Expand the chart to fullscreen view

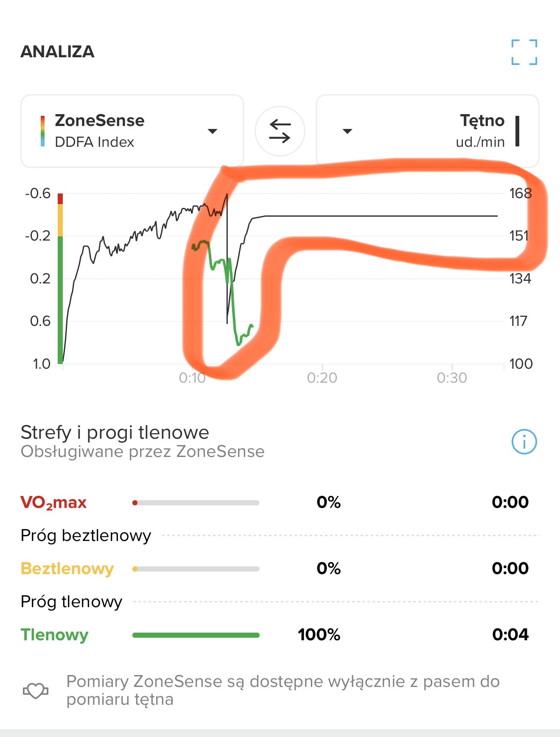tap(524, 52)
